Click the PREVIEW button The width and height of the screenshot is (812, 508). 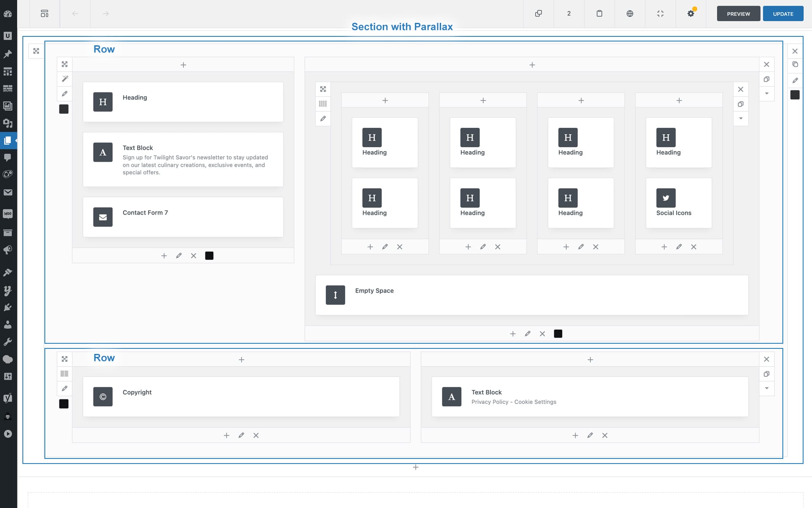click(x=738, y=14)
